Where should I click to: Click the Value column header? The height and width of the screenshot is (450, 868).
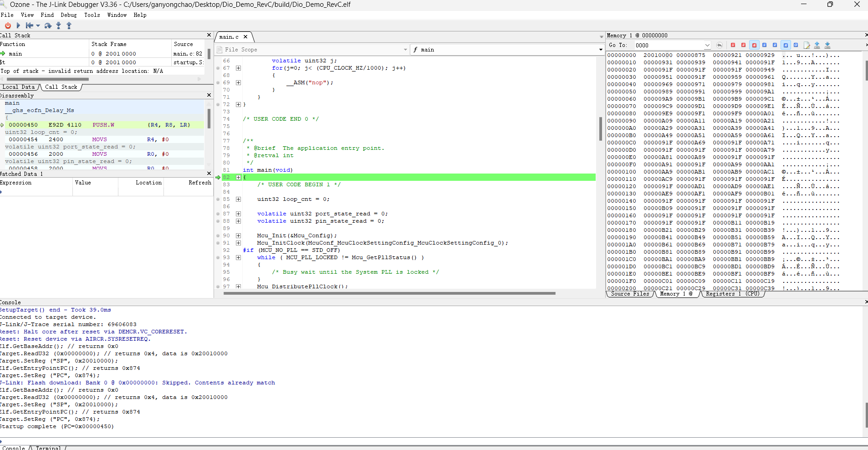[95, 183]
